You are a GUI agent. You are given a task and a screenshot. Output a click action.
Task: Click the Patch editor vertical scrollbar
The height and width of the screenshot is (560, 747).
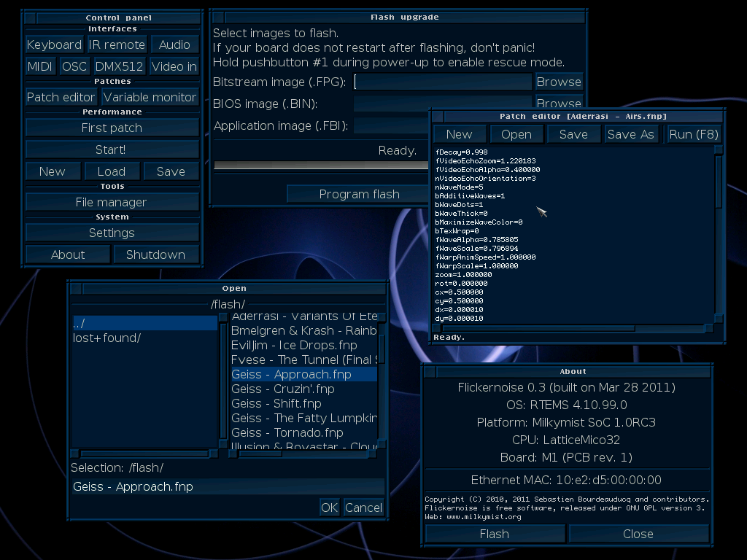coord(719,234)
